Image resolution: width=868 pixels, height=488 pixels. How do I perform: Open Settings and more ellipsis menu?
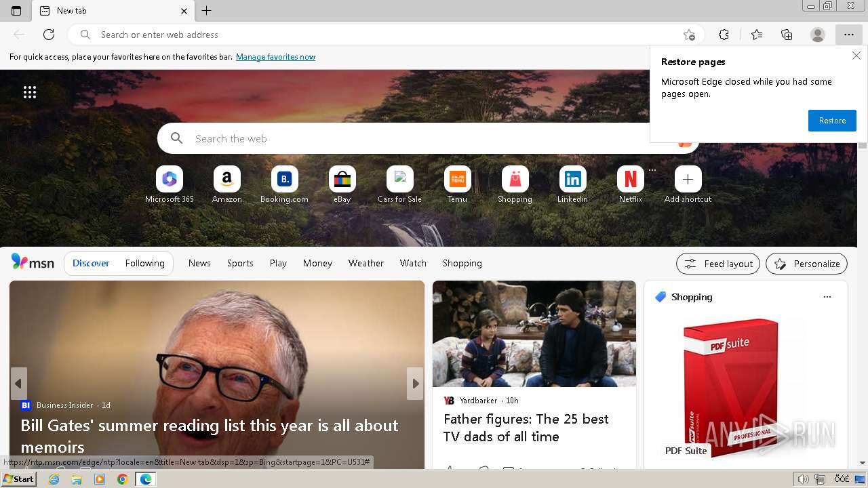(x=849, y=35)
